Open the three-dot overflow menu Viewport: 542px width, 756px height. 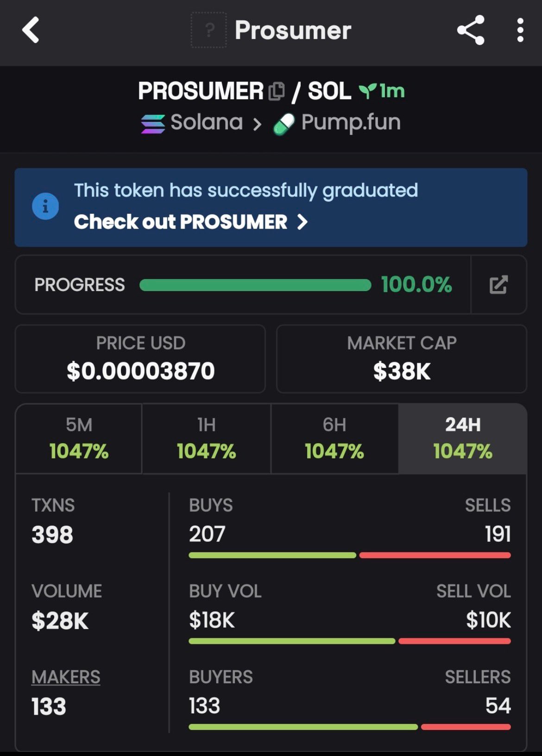pyautogui.click(x=520, y=30)
